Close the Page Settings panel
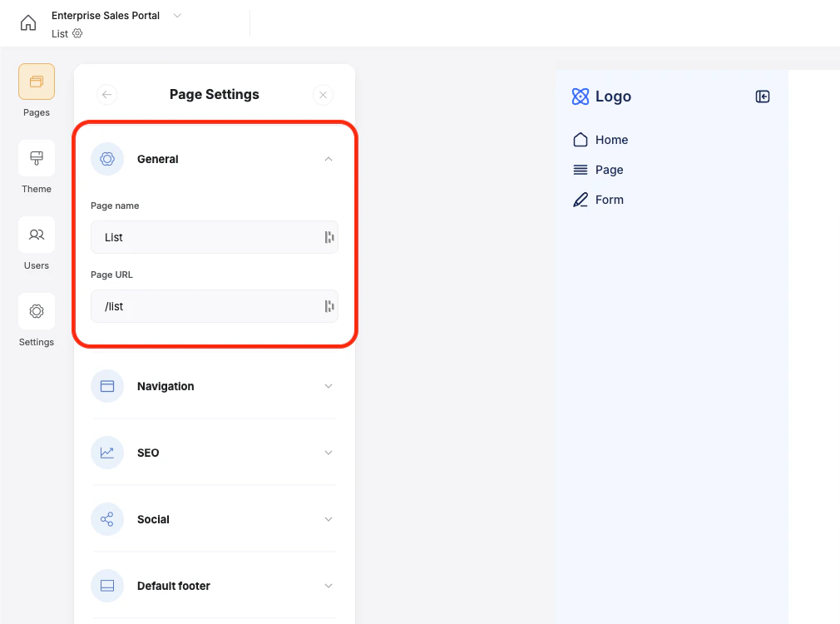840x624 pixels. click(323, 95)
